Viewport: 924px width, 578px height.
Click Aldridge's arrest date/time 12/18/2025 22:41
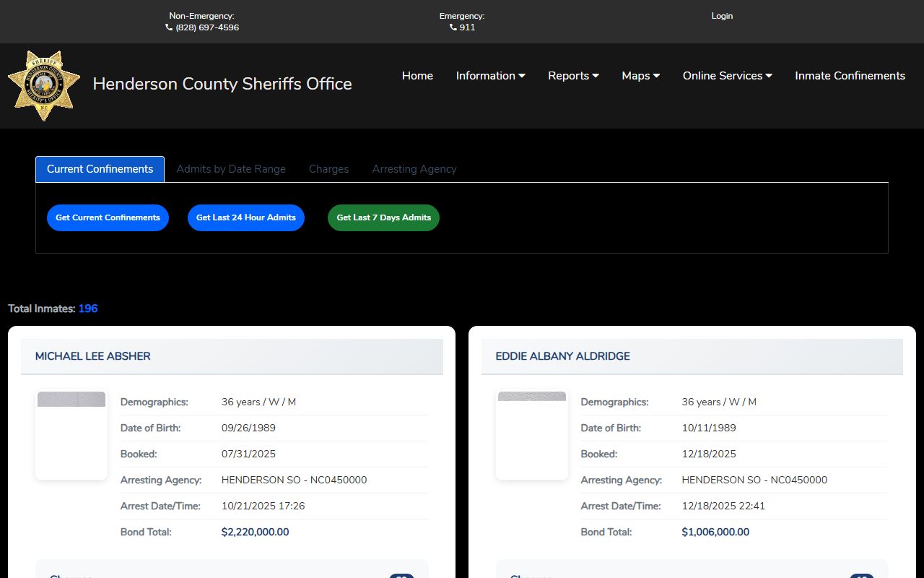(723, 506)
